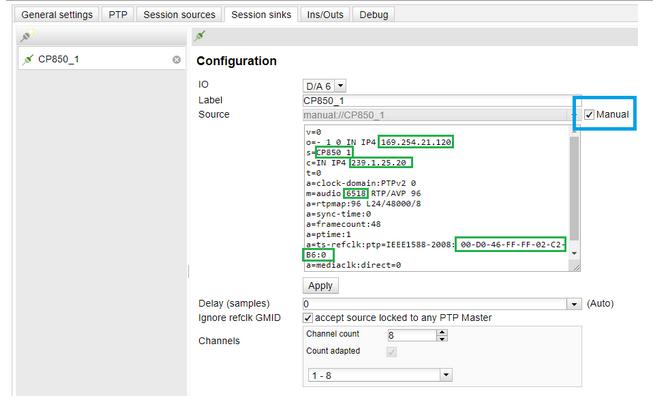Open the 1 - 8 channels dropdown
Screen dimensions: 653x407
[444, 375]
